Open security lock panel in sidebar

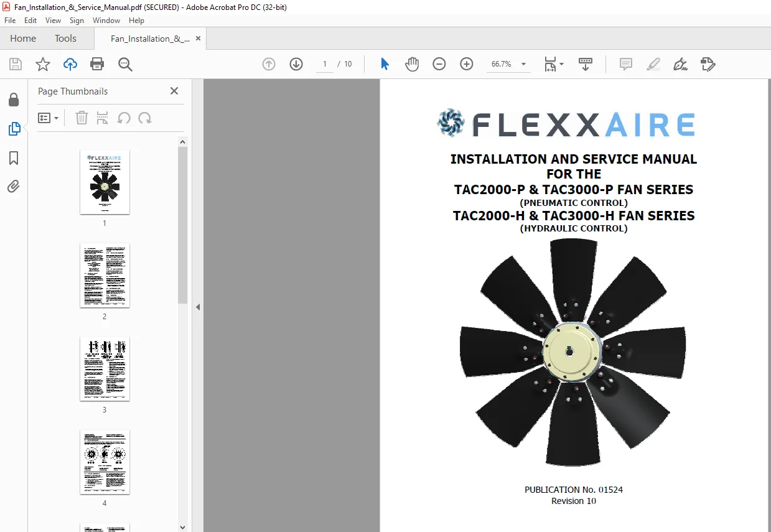[x=14, y=100]
